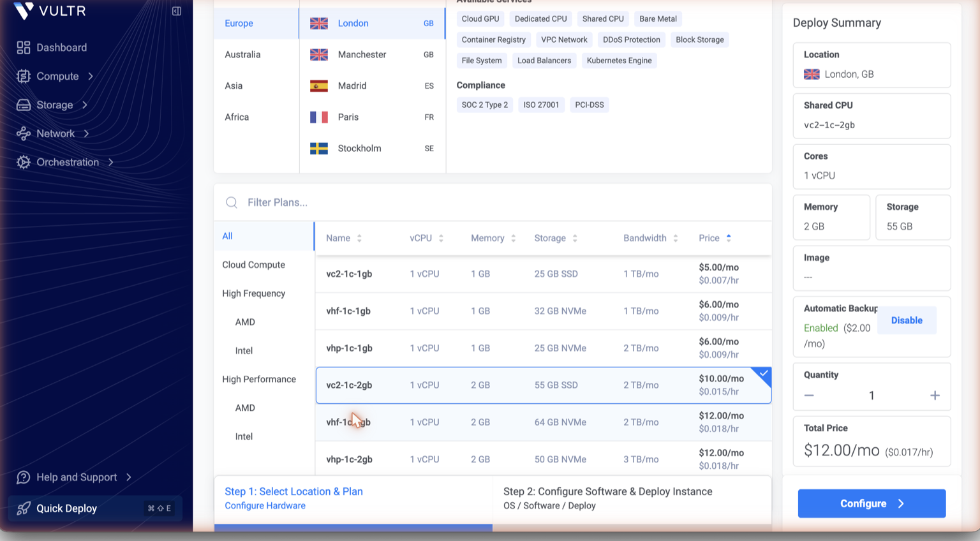Select the vhf-1c-1gb plan row
Viewport: 980px width, 541px height.
coord(544,311)
